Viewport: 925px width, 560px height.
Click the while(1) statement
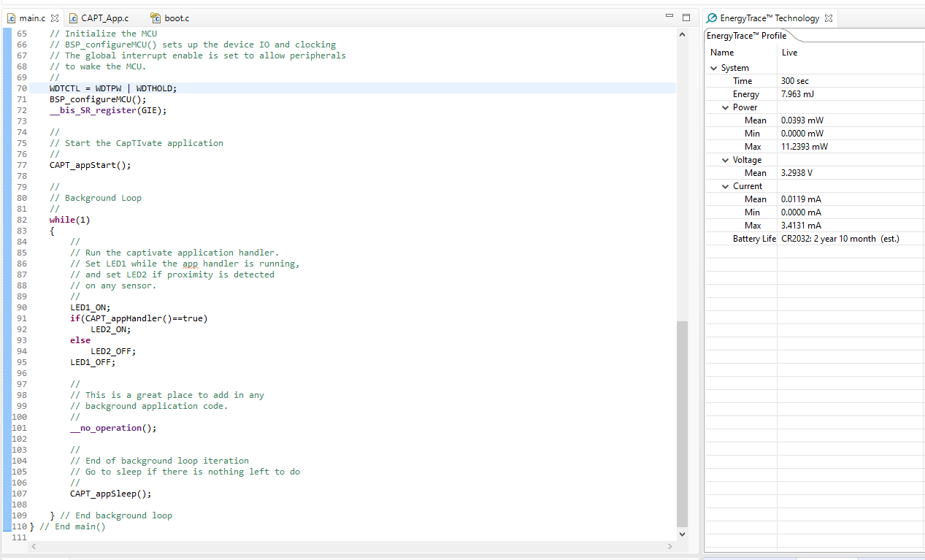[x=70, y=220]
